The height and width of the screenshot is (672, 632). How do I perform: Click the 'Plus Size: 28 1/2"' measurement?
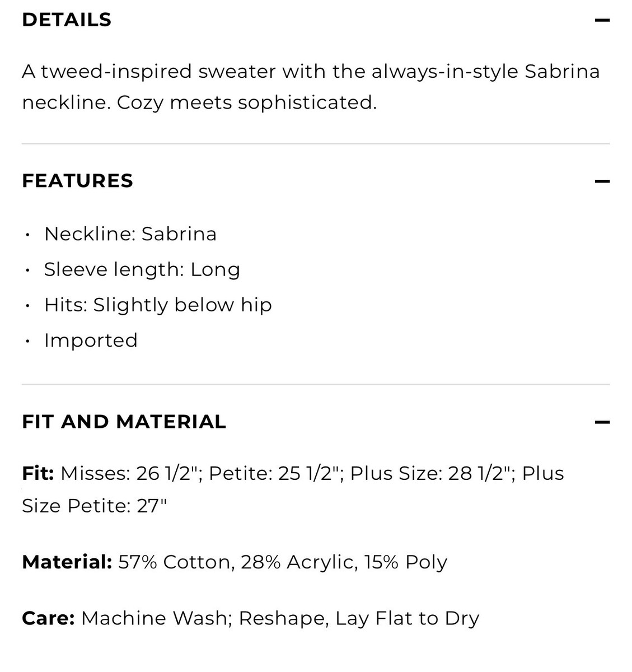(x=432, y=474)
